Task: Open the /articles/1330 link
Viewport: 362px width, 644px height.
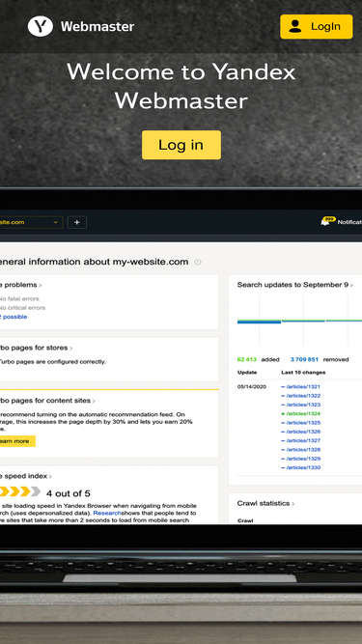Action: point(300,467)
